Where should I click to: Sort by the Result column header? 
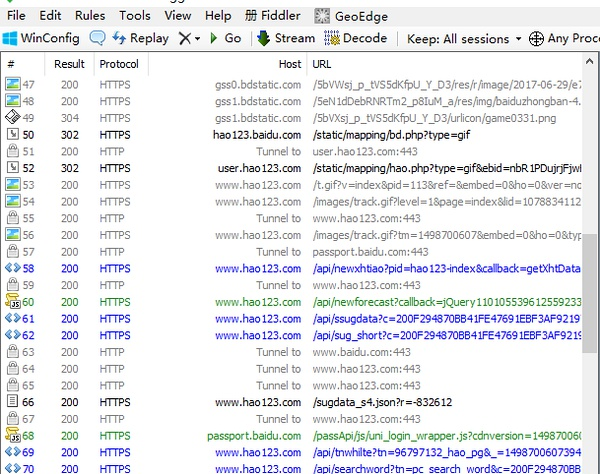[x=69, y=64]
